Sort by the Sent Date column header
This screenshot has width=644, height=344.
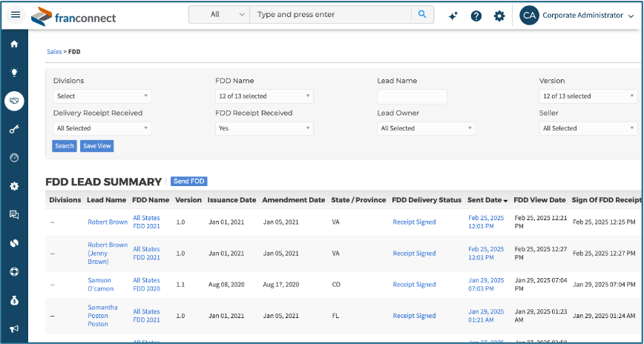pyautogui.click(x=487, y=200)
